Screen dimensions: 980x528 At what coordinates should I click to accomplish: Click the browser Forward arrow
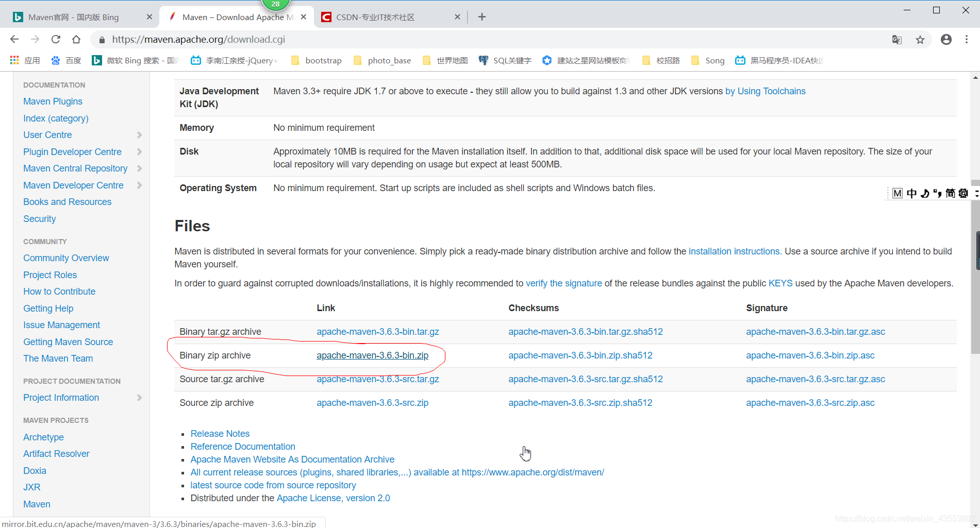point(35,39)
